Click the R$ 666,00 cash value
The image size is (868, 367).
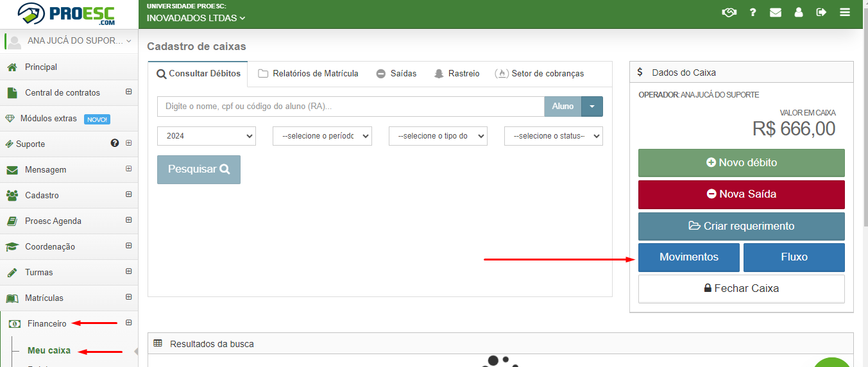(794, 129)
